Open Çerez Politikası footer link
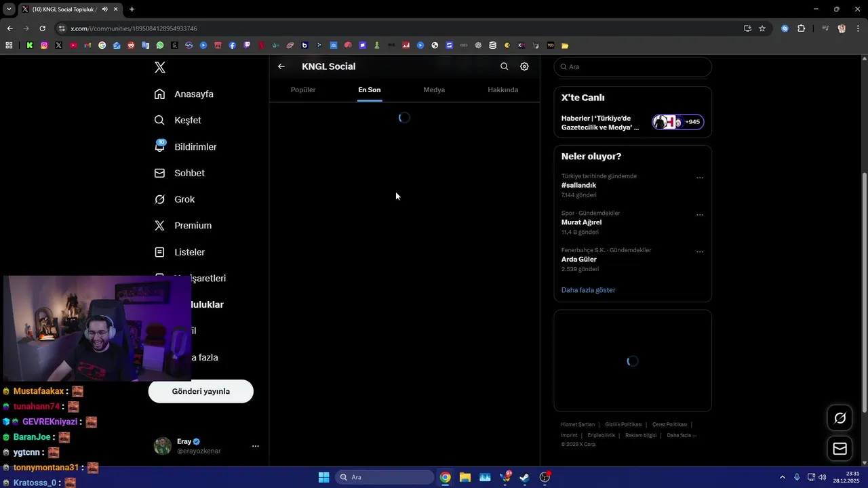Screen dimensions: 868x488 [x=669, y=424]
